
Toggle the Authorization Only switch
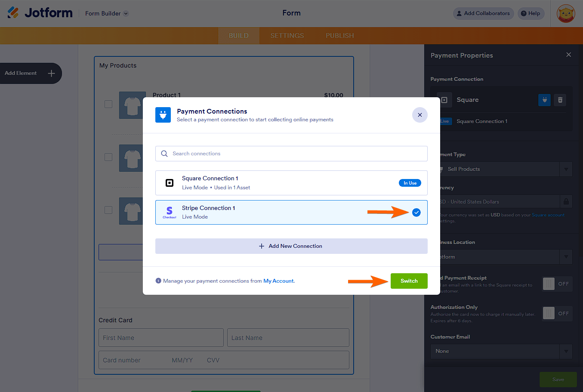coord(557,313)
